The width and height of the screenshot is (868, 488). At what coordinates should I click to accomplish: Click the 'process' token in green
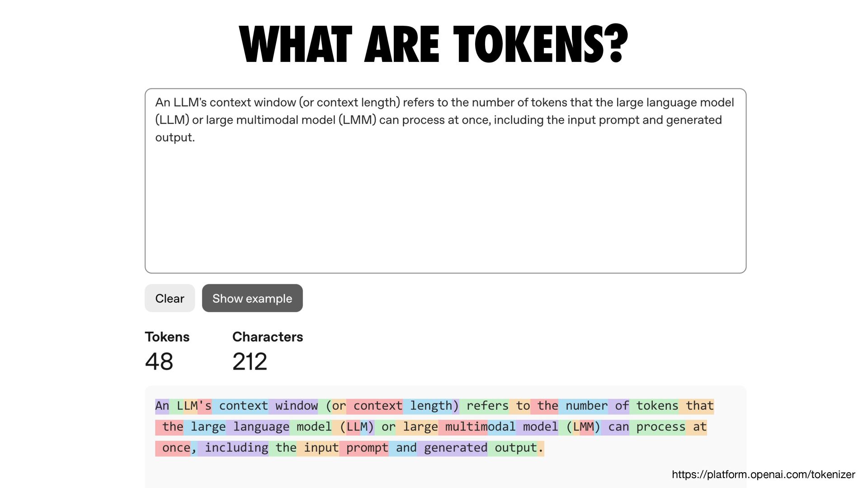[x=657, y=427]
